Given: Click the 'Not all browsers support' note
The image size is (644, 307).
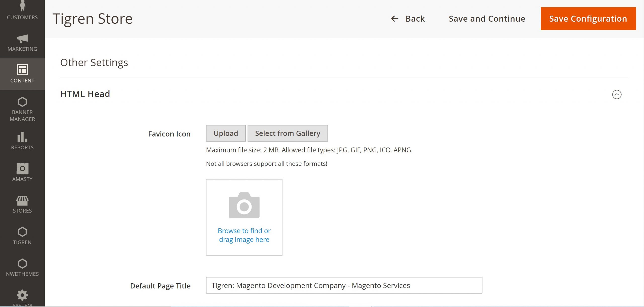Looking at the screenshot, I should pyautogui.click(x=267, y=164).
